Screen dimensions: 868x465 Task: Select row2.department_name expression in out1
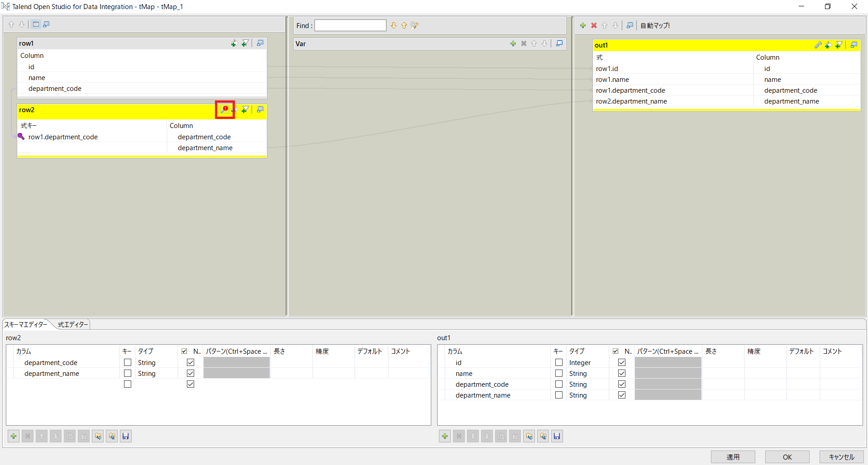click(x=631, y=101)
